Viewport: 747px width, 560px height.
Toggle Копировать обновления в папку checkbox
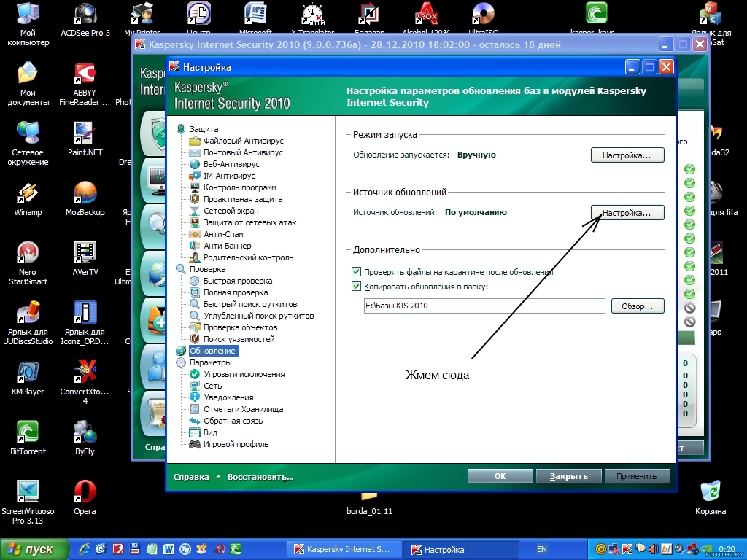356,286
